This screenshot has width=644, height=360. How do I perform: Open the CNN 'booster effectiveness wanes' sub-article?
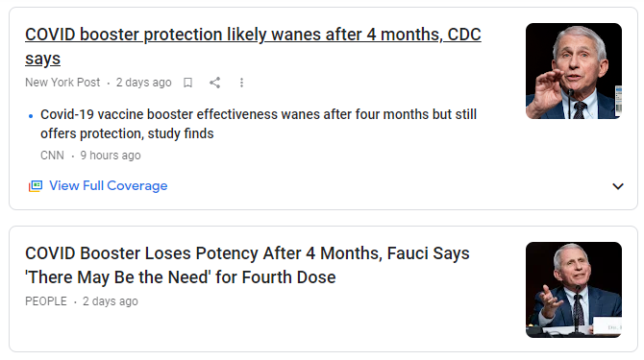tap(259, 124)
